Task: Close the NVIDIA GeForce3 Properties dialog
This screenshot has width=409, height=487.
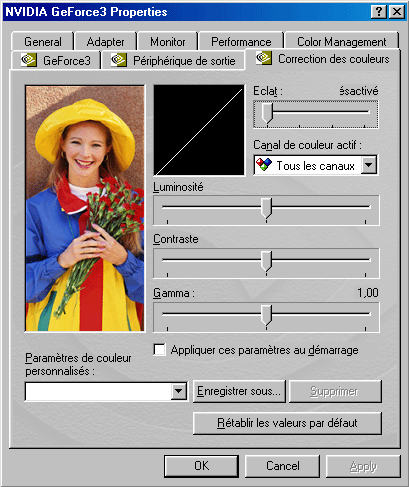Action: tap(397, 12)
